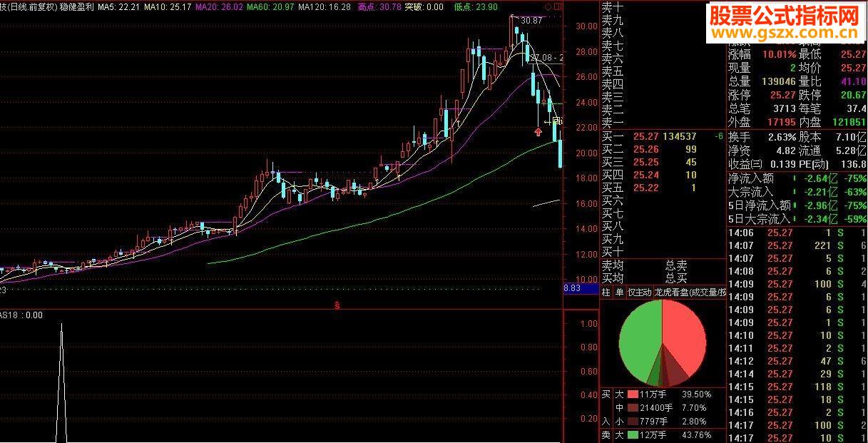The width and height of the screenshot is (868, 443).
Task: Click the 低点: 23.90 readout
Action: [476, 6]
